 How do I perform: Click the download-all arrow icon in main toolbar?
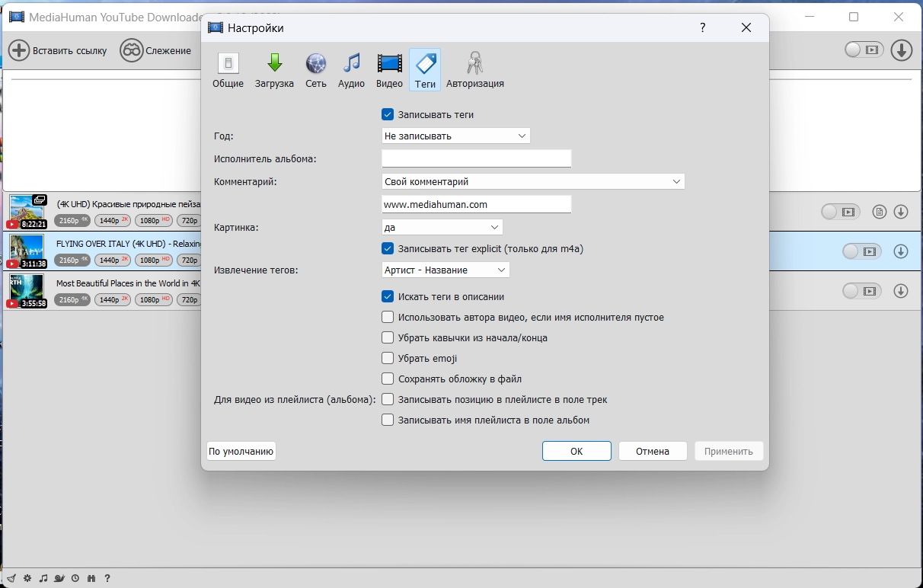tap(902, 50)
